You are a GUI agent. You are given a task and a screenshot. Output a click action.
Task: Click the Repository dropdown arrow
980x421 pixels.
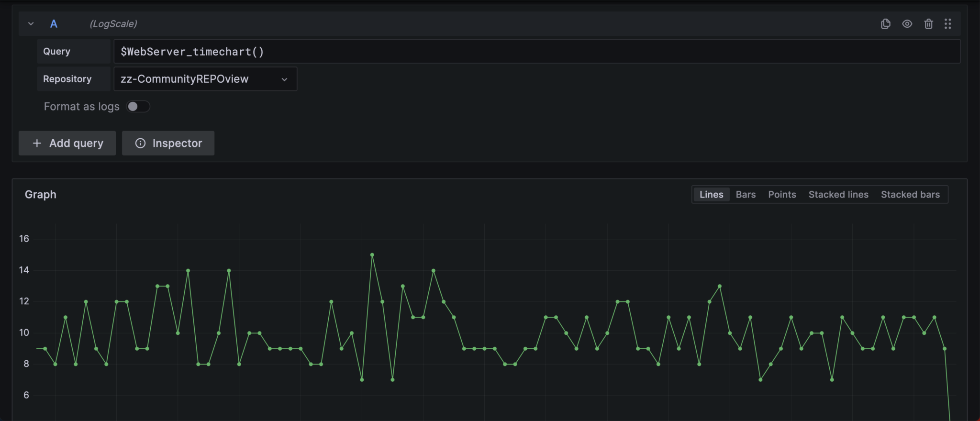[x=284, y=79]
